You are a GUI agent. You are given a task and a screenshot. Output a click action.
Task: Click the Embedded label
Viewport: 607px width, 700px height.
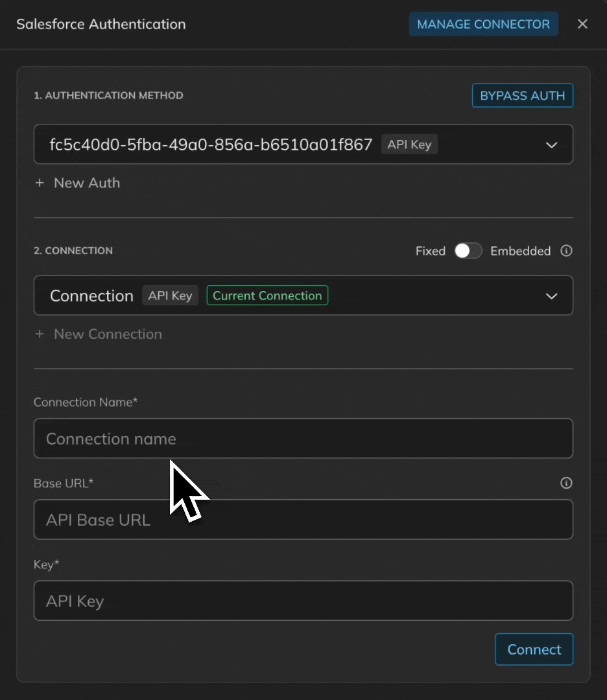pyautogui.click(x=520, y=251)
